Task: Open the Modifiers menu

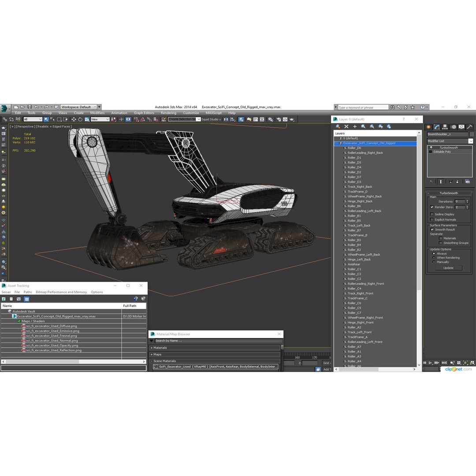Action: point(97,113)
